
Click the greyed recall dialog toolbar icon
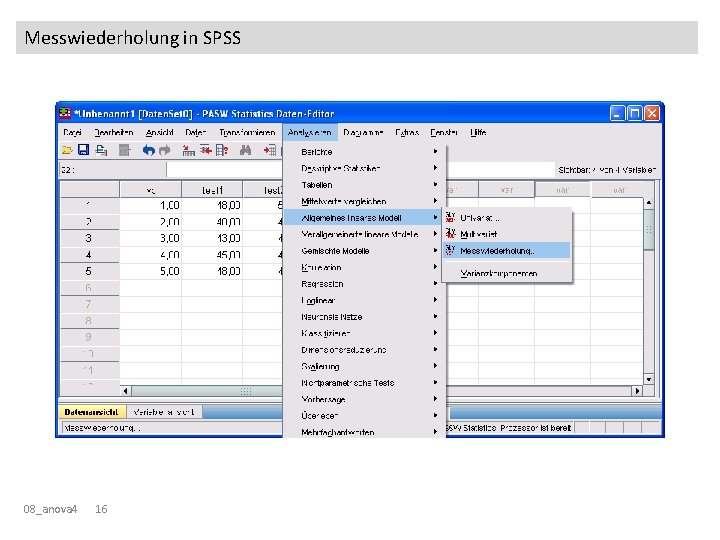coord(124,150)
